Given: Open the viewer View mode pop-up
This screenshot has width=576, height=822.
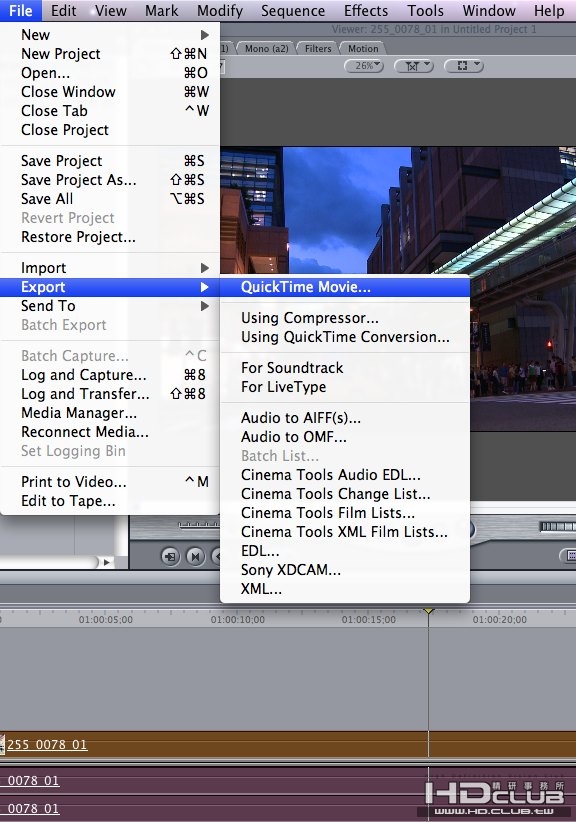Looking at the screenshot, I should point(463,66).
